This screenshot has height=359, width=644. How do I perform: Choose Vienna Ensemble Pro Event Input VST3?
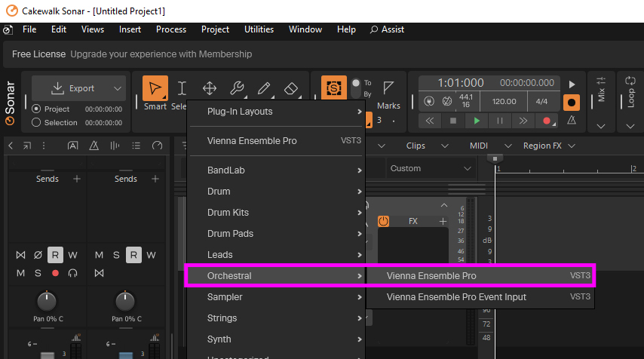click(480, 297)
